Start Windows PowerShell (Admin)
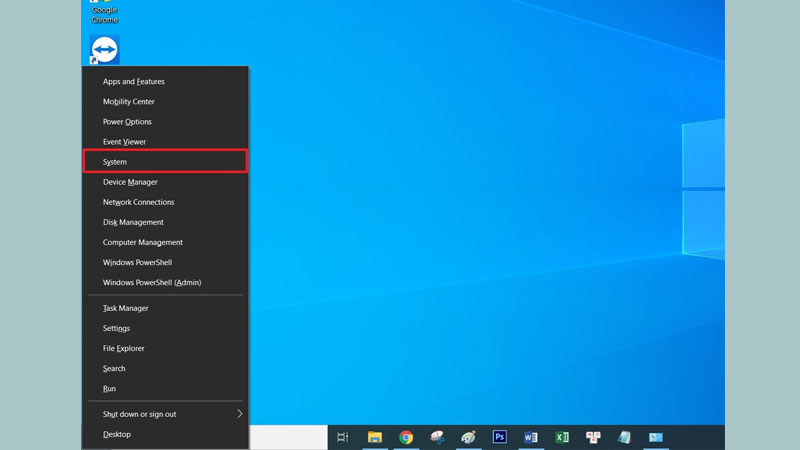Image resolution: width=800 pixels, height=450 pixels. pos(151,283)
